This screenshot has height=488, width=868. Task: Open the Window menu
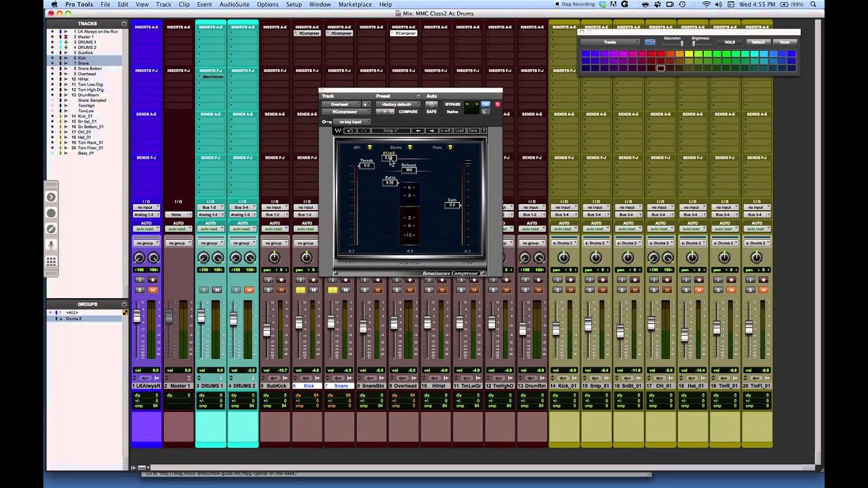point(320,5)
